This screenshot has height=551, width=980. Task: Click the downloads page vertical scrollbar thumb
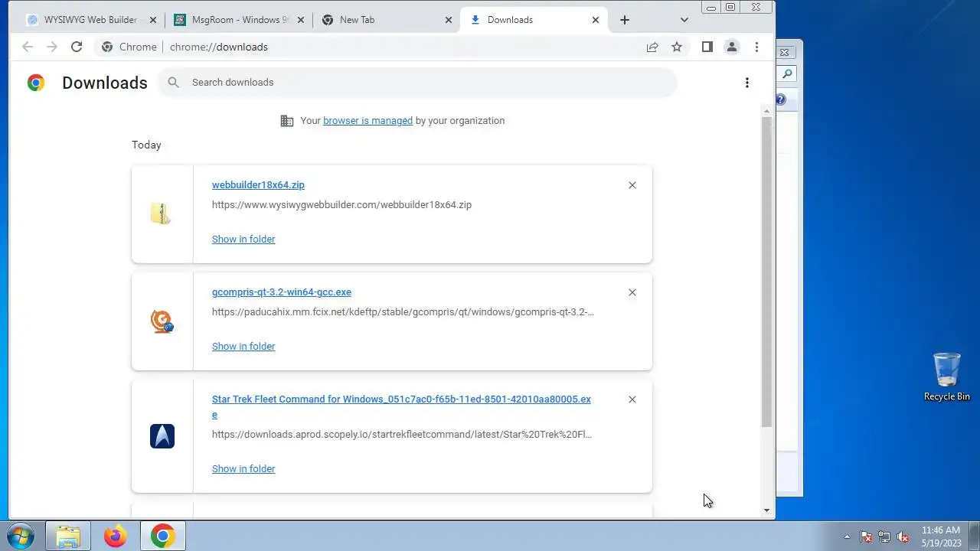tap(766, 272)
